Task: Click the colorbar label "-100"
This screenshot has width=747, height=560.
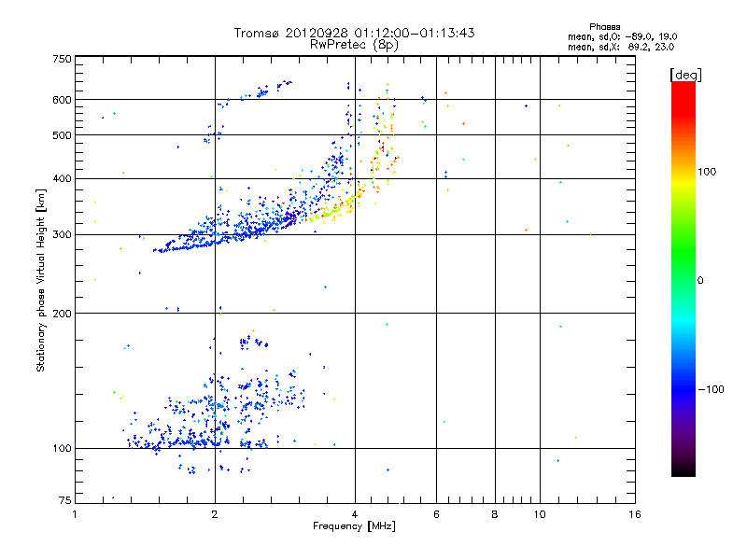Action: coord(711,389)
